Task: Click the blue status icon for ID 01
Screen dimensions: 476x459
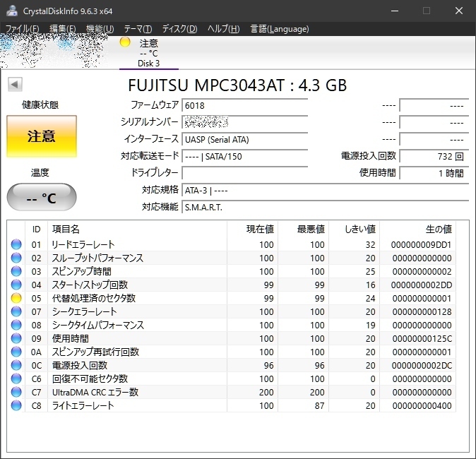Action: click(16, 244)
